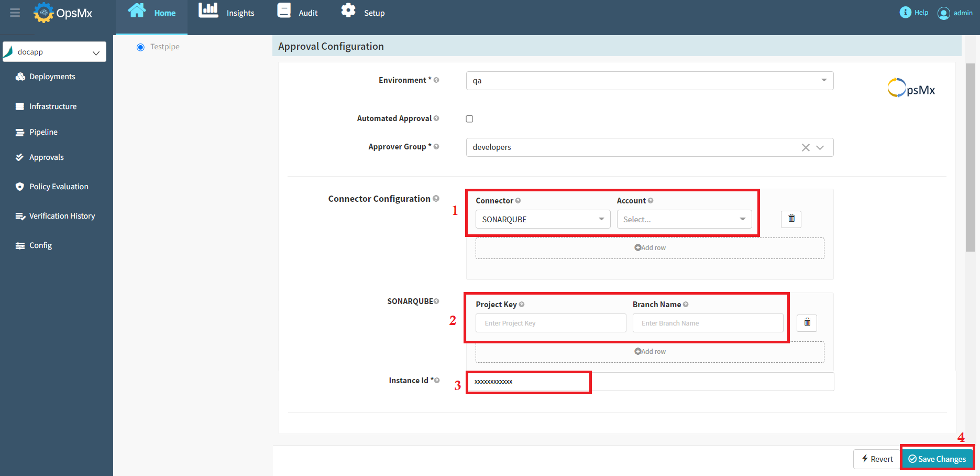Click the Revert button

tap(877, 459)
